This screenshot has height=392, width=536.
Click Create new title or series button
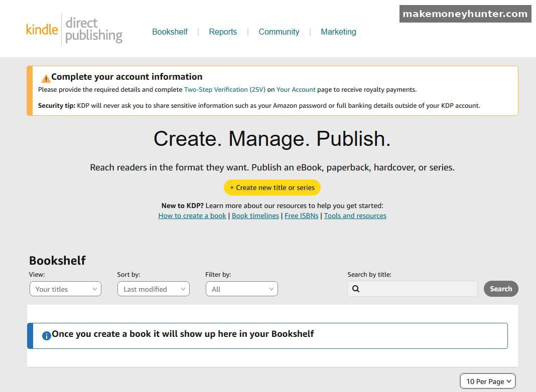(x=272, y=187)
